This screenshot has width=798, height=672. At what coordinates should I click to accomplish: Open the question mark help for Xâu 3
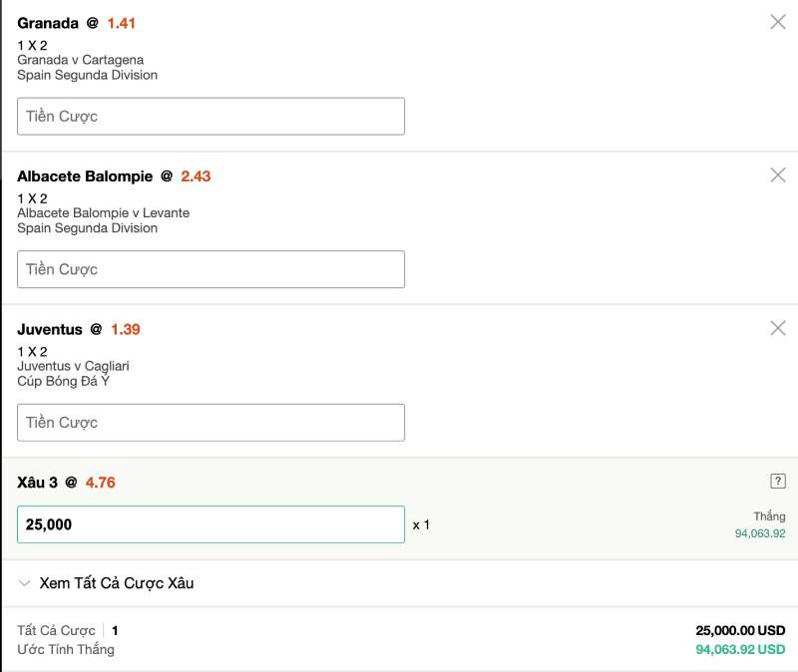point(778,482)
